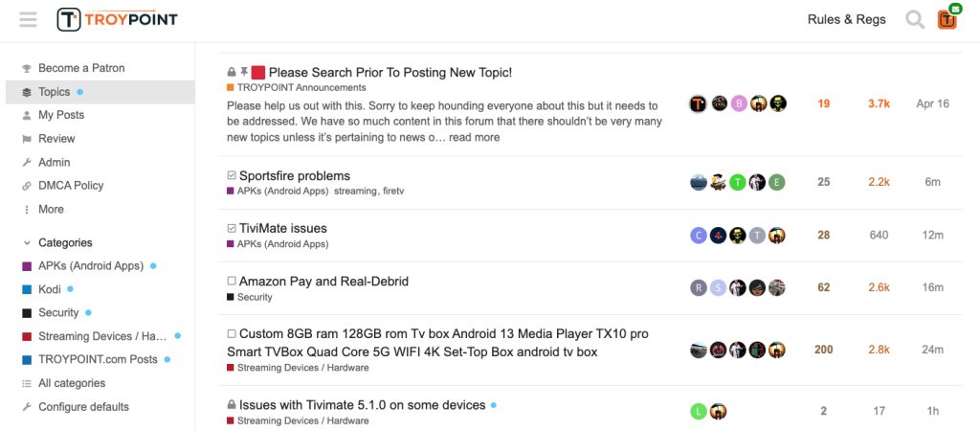Click first poster avatar on TiviMate issues
This screenshot has width=980, height=431.
(x=699, y=236)
